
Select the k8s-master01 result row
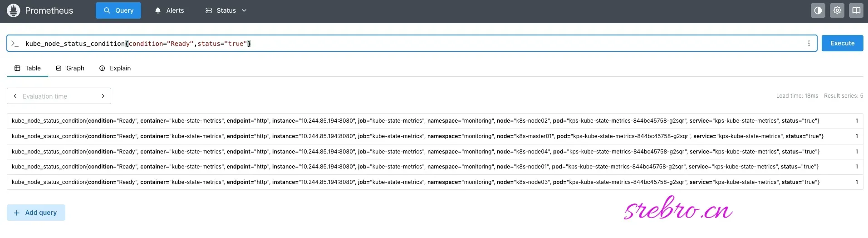point(435,136)
